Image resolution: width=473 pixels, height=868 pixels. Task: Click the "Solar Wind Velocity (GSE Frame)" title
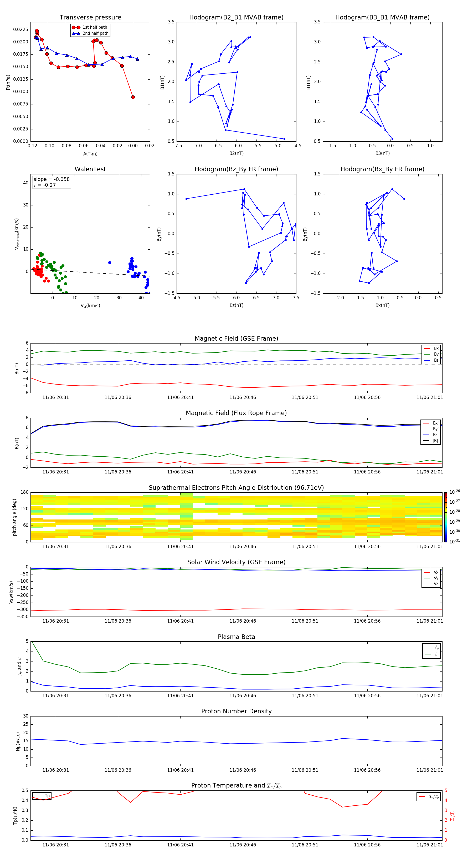(236, 562)
